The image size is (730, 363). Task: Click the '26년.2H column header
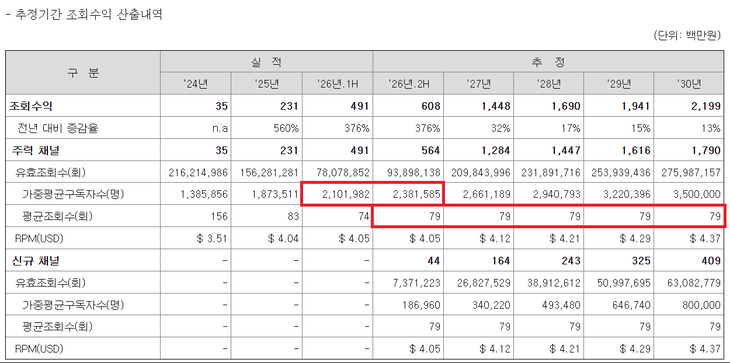pos(408,84)
